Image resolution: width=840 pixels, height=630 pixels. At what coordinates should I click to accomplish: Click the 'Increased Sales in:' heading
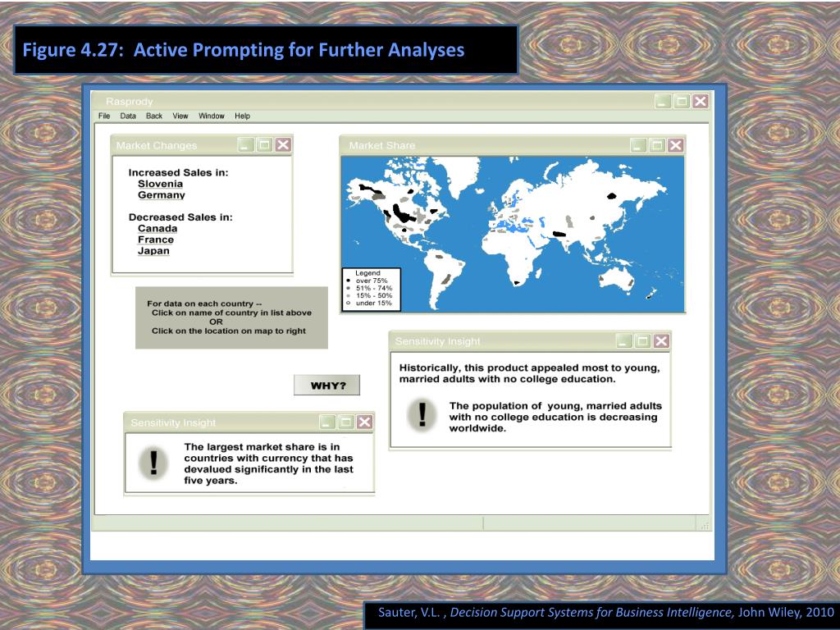coord(178,172)
